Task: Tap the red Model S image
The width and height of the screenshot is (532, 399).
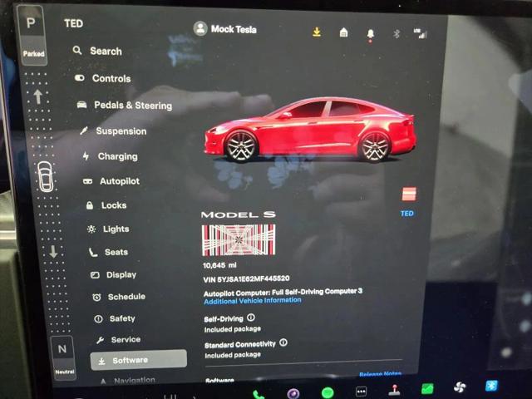Action: click(x=310, y=130)
